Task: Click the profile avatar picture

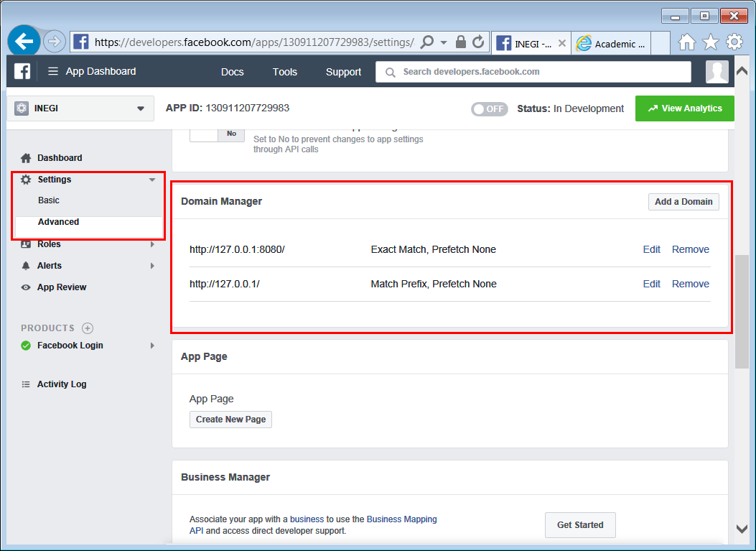Action: tap(717, 71)
